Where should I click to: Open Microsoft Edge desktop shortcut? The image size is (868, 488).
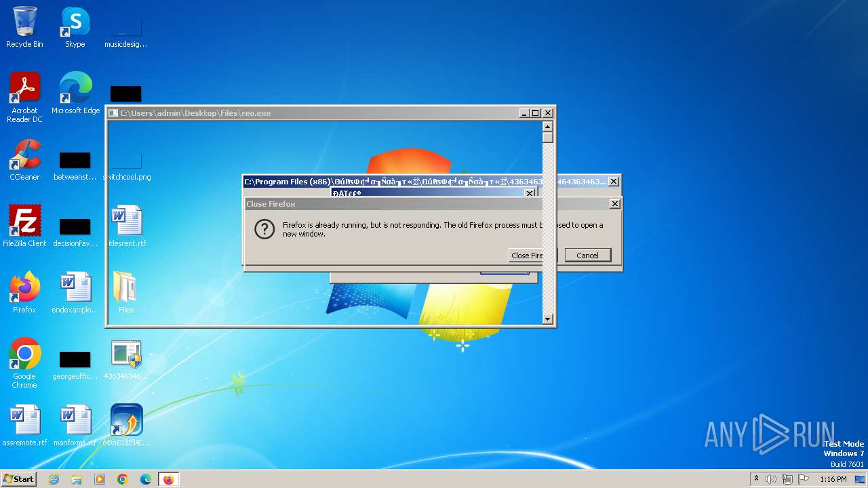(x=75, y=94)
